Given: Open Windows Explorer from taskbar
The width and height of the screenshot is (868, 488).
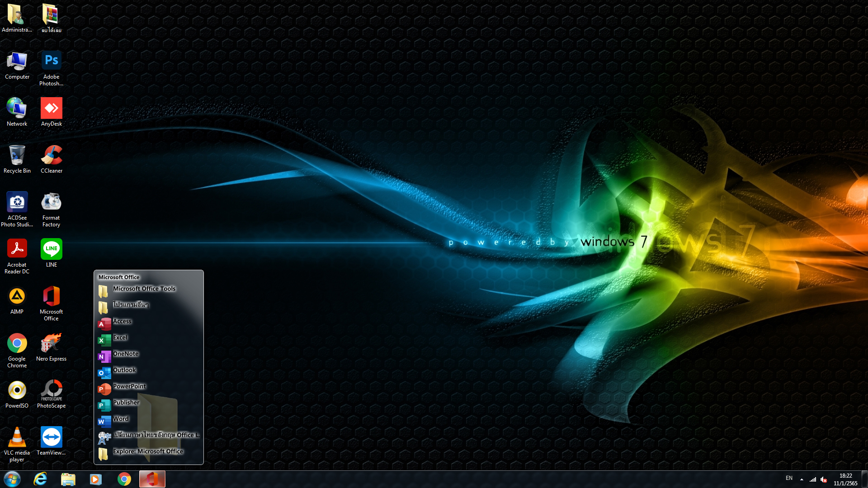Looking at the screenshot, I should (68, 479).
